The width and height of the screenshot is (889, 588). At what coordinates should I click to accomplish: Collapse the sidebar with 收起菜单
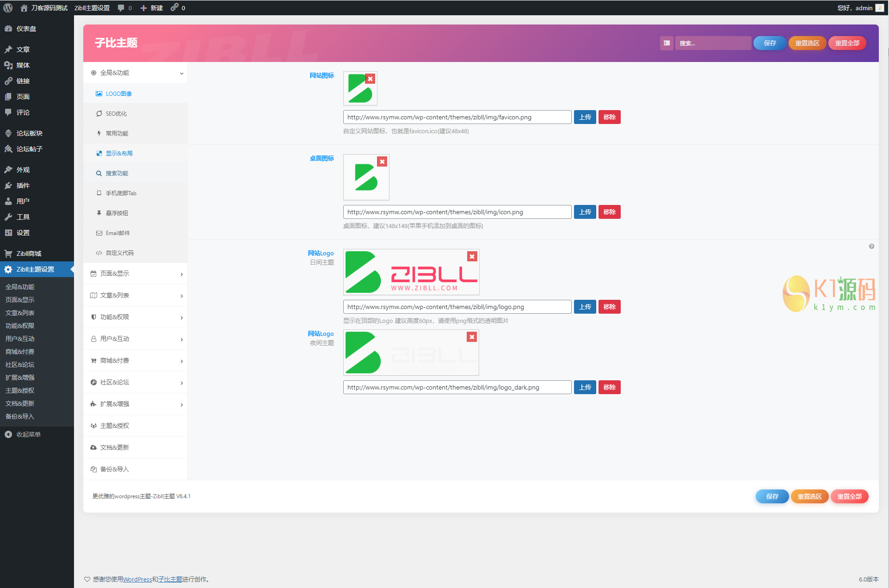[x=28, y=434]
